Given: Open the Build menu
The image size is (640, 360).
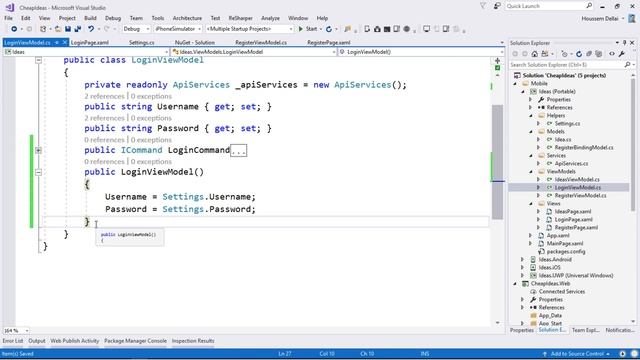Looking at the screenshot, I should [x=90, y=18].
